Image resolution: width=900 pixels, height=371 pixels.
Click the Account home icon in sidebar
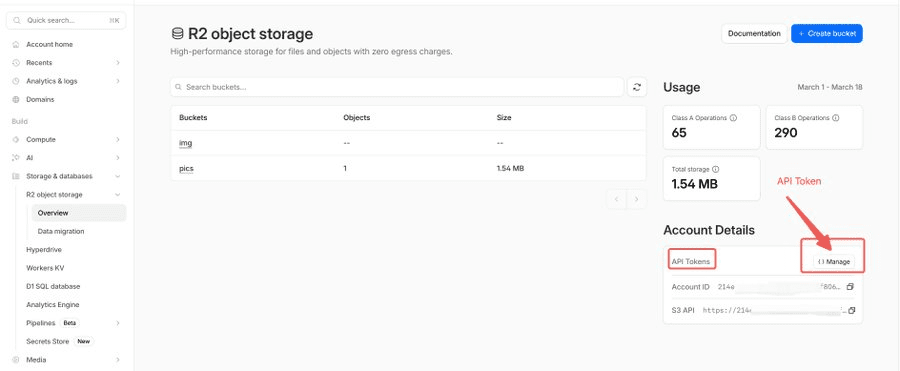tap(15, 44)
